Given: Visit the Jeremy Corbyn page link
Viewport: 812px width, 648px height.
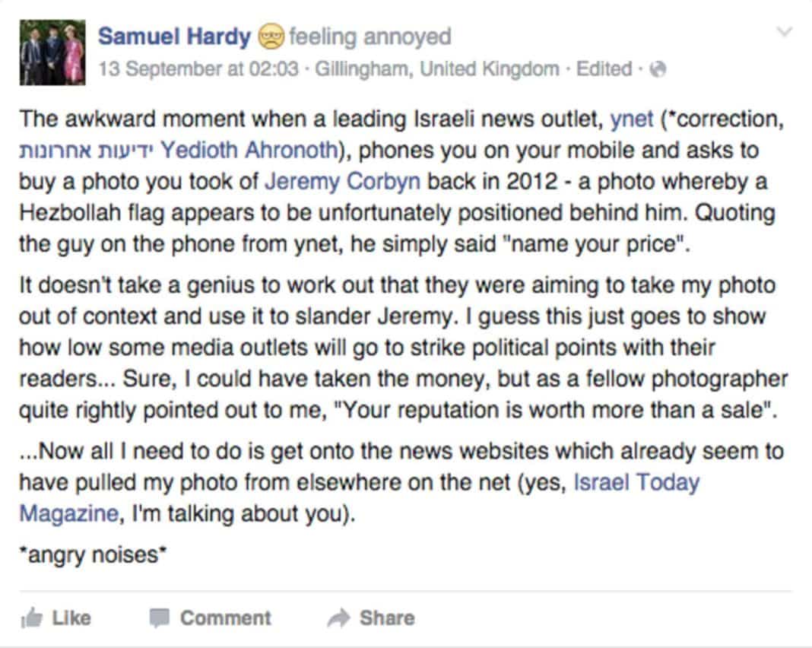Looking at the screenshot, I should pos(342,182).
